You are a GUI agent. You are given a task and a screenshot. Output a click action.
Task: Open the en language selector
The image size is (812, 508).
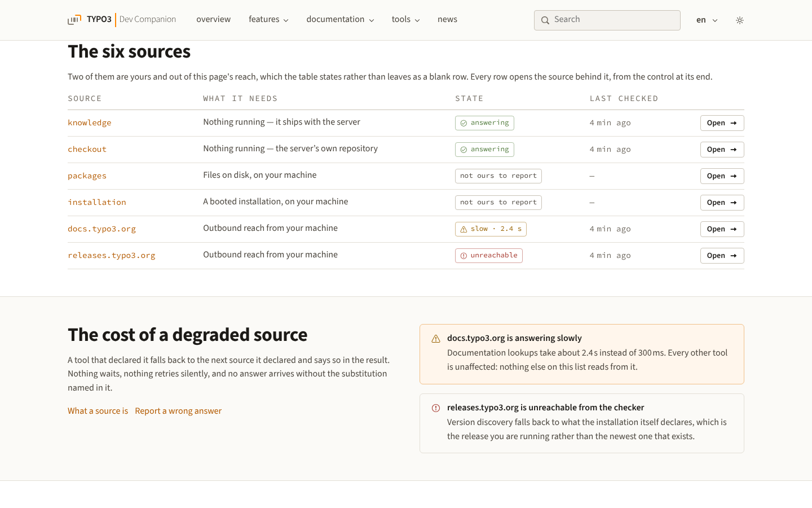tap(707, 20)
